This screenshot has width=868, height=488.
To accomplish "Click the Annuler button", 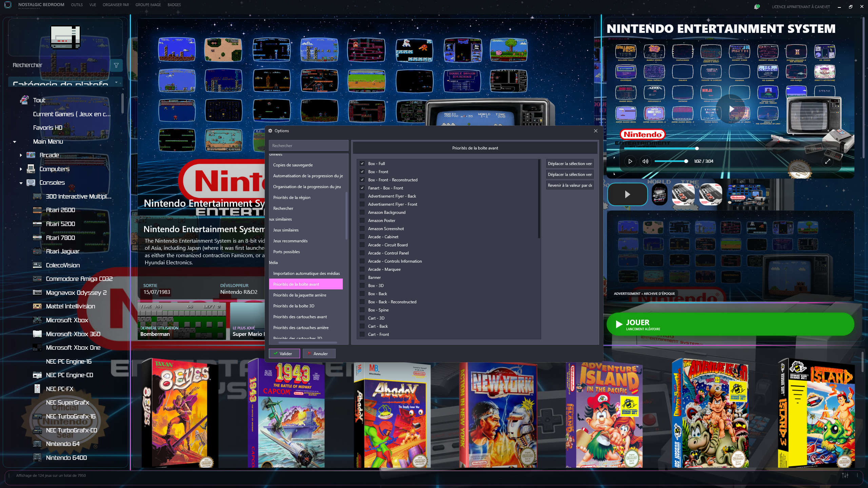I will point(319,354).
